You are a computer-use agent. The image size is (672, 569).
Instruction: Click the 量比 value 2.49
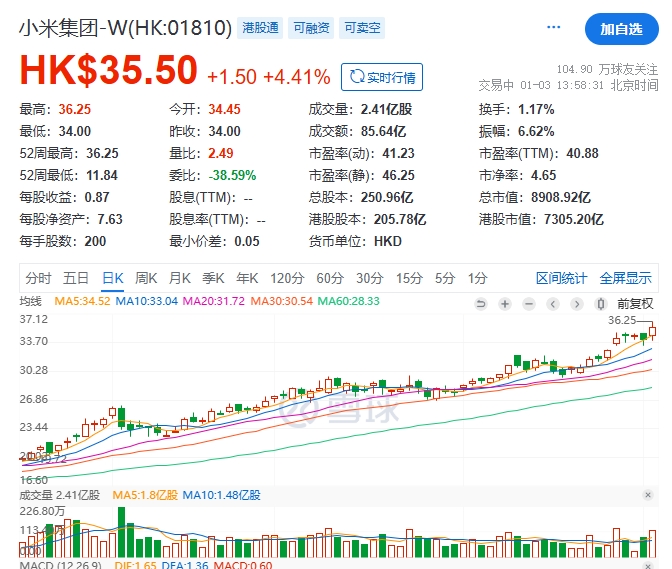[221, 153]
